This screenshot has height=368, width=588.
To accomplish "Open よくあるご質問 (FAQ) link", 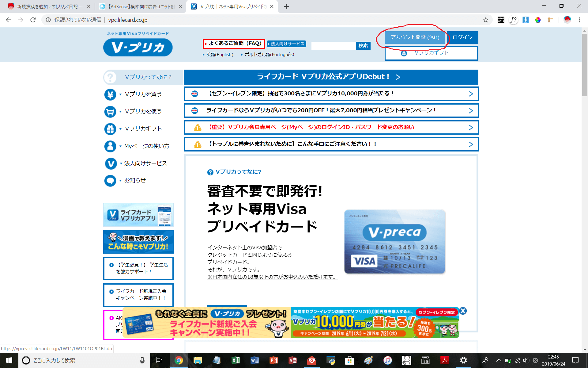I will pyautogui.click(x=234, y=44).
